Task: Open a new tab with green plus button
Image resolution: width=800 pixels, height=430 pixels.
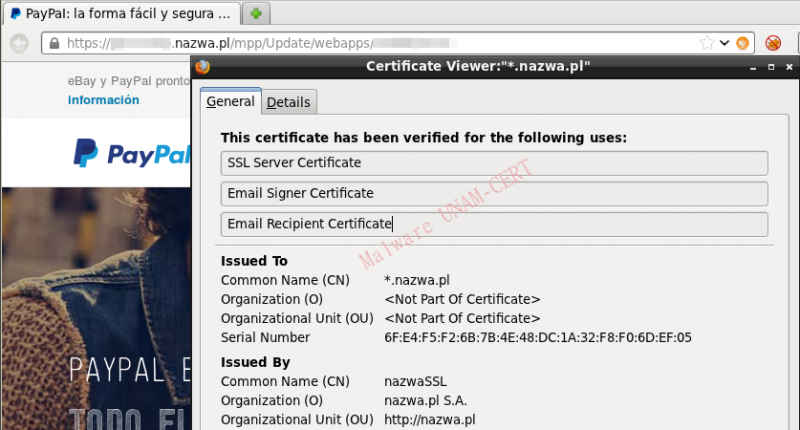Action: pos(256,14)
